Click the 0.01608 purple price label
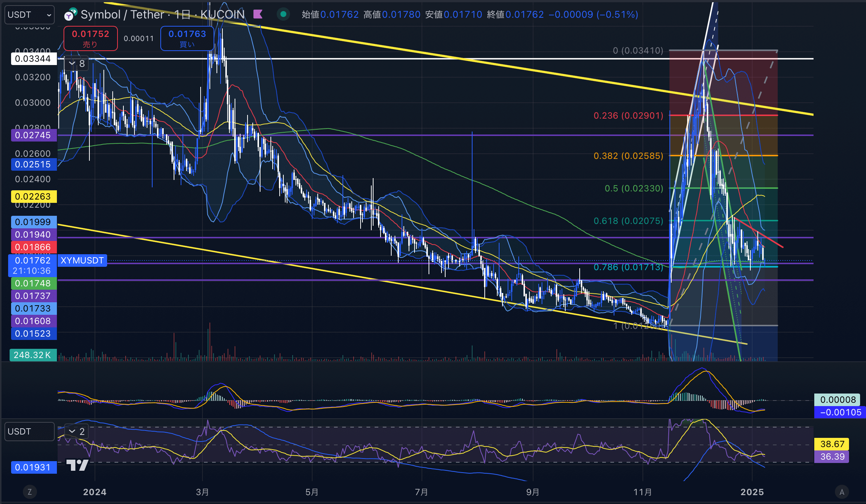This screenshot has height=504, width=866. click(x=33, y=321)
